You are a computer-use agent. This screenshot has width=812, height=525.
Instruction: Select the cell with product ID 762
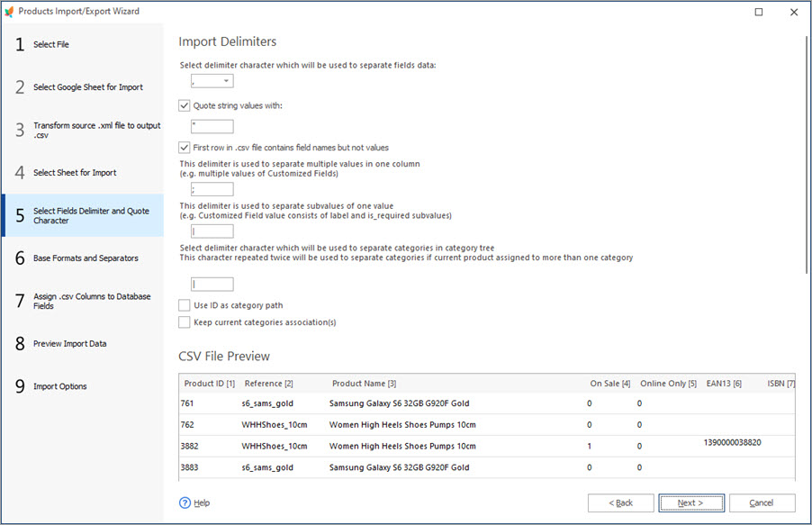coord(187,424)
